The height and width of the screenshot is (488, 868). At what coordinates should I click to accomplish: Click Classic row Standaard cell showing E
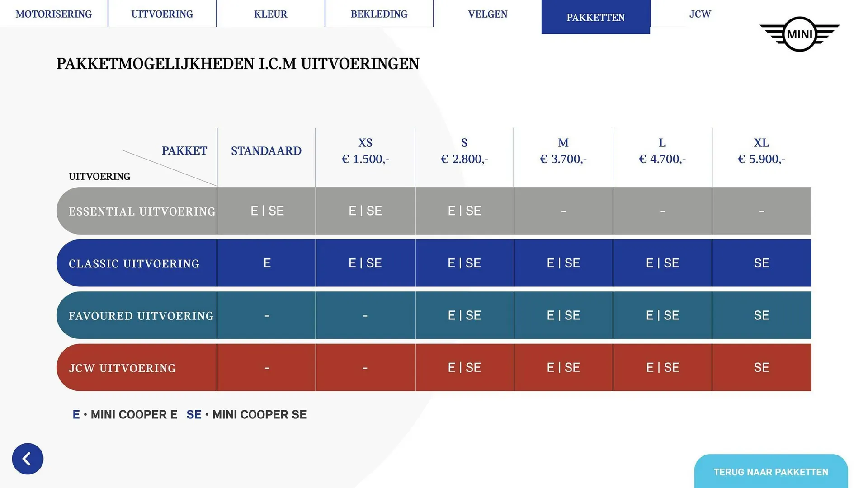pyautogui.click(x=267, y=263)
